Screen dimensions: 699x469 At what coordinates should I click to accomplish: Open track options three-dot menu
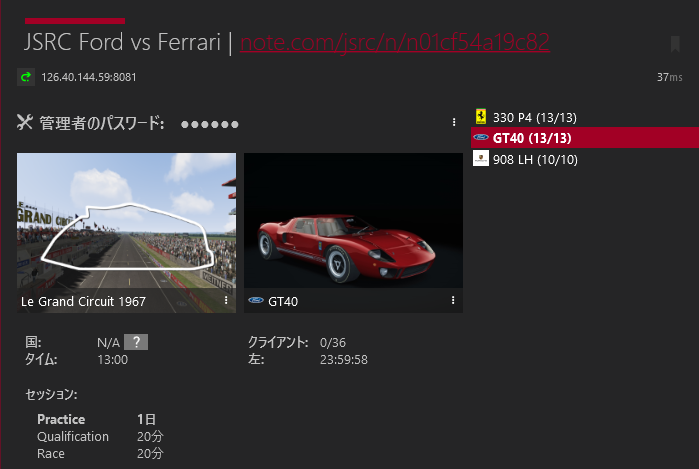(226, 300)
